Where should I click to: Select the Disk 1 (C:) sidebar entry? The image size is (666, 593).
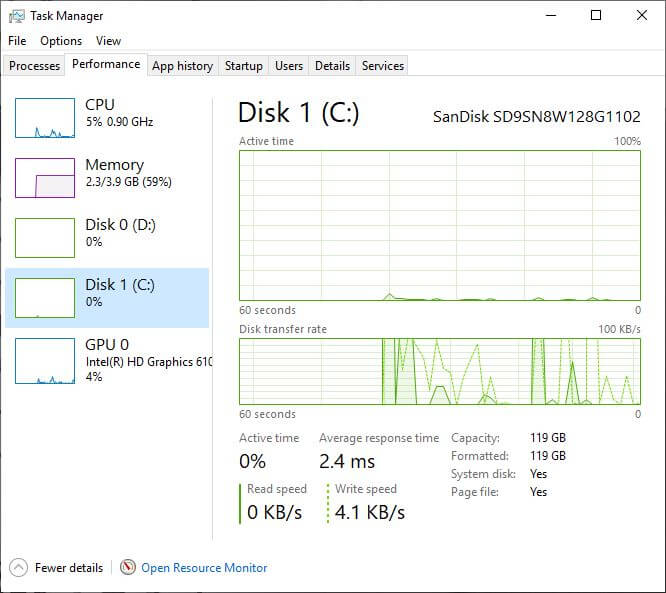[x=107, y=293]
